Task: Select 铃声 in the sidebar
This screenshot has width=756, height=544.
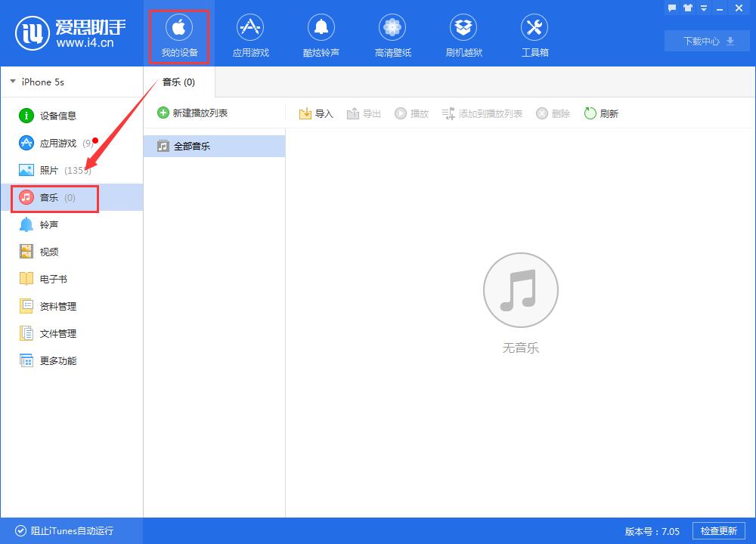Action: click(47, 224)
